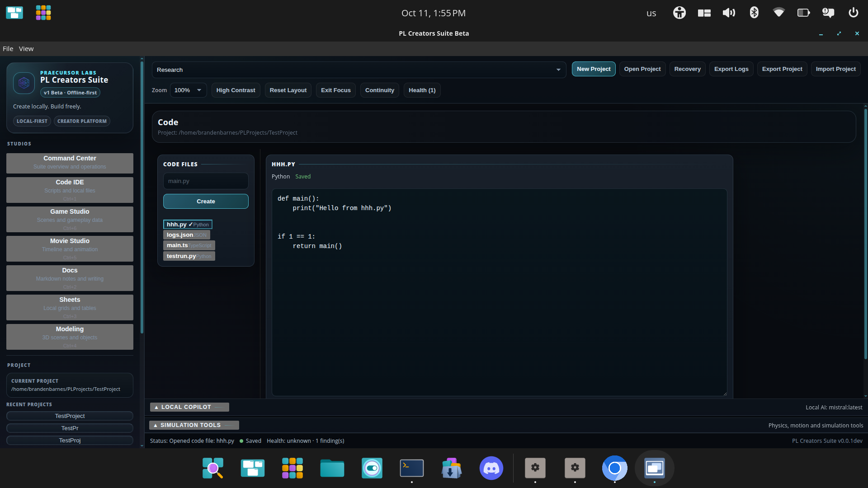Switch to Game Studio

click(70, 219)
